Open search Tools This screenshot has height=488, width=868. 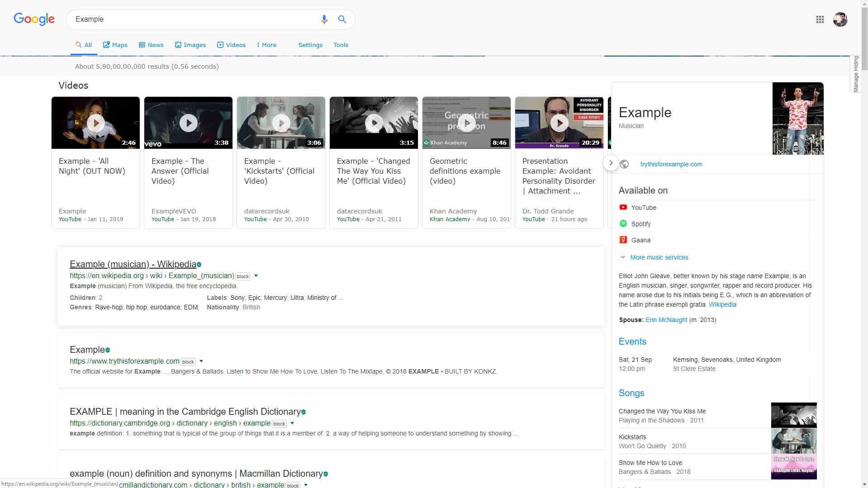(341, 45)
